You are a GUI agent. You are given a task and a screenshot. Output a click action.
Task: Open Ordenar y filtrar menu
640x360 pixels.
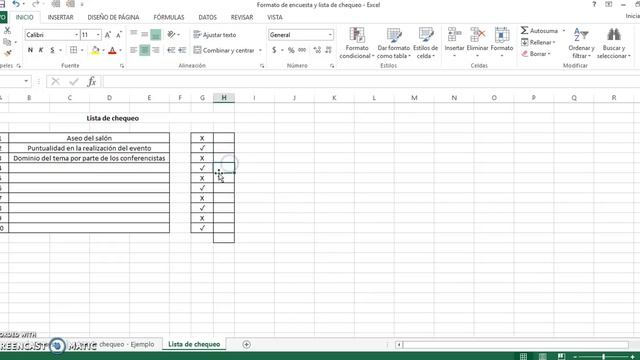coord(581,43)
